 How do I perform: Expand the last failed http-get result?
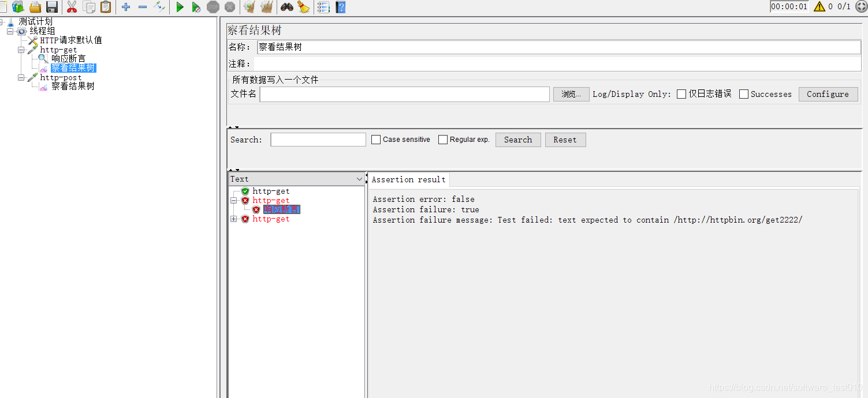point(234,219)
